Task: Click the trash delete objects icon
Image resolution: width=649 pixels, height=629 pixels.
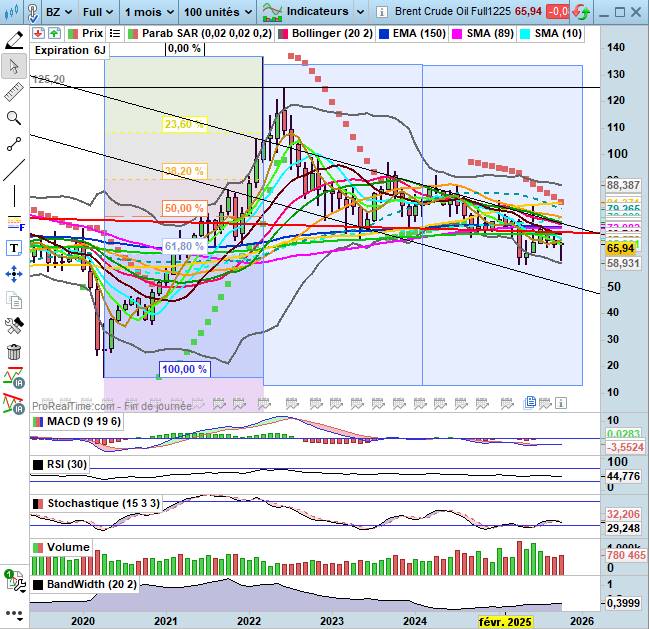Action: click(14, 352)
